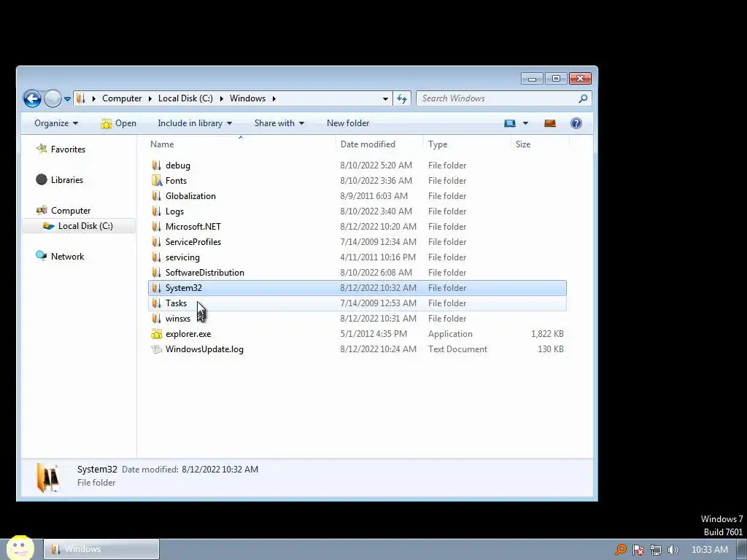Expand arrow after Local Disk (C:) breadcrumb
Image resolution: width=747 pixels, height=560 pixels.
pyautogui.click(x=222, y=98)
